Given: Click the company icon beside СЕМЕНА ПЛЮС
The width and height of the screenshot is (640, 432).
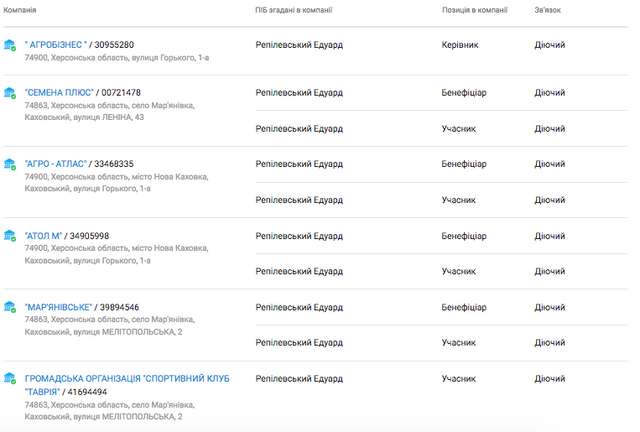Looking at the screenshot, I should [10, 94].
